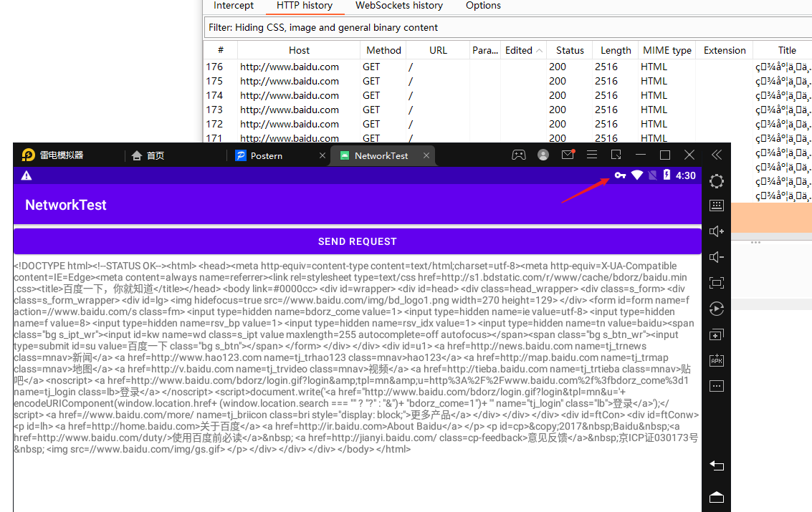Open the operation recorder icon in sidebar
The height and width of the screenshot is (512, 812).
pos(716,309)
